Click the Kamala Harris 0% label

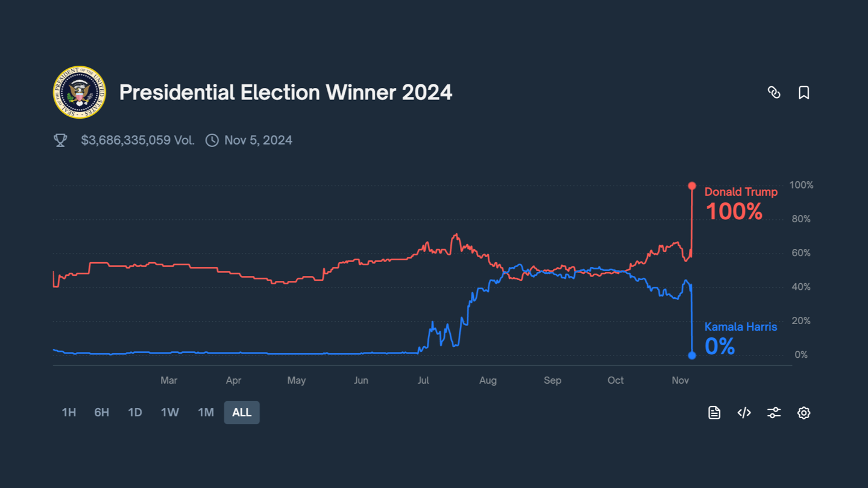point(741,339)
